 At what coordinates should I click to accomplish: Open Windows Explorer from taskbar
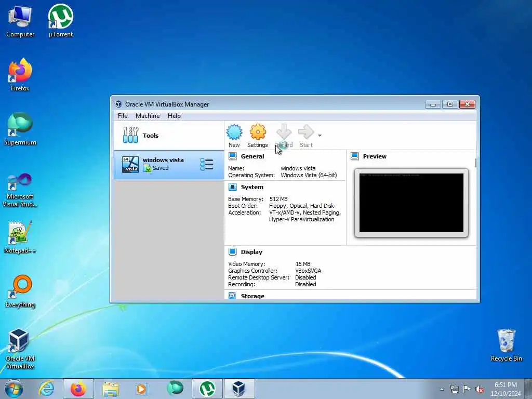tap(111, 389)
